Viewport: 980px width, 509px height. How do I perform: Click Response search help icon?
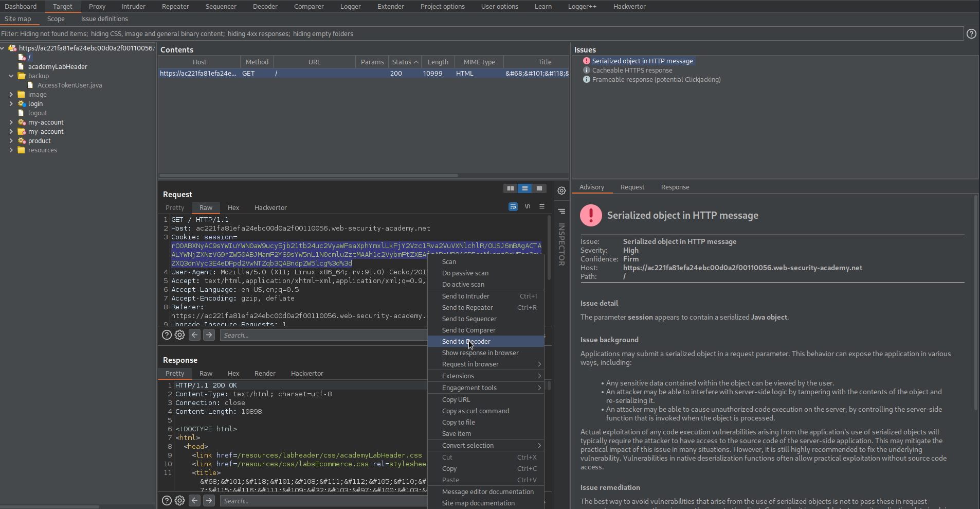coord(167,501)
